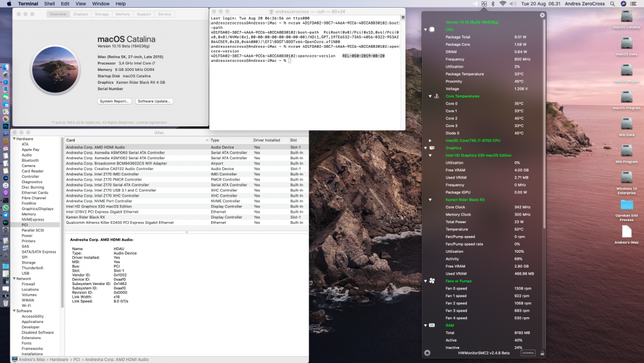Open Spotlight search magnifier
644x363 pixels.
[612, 4]
